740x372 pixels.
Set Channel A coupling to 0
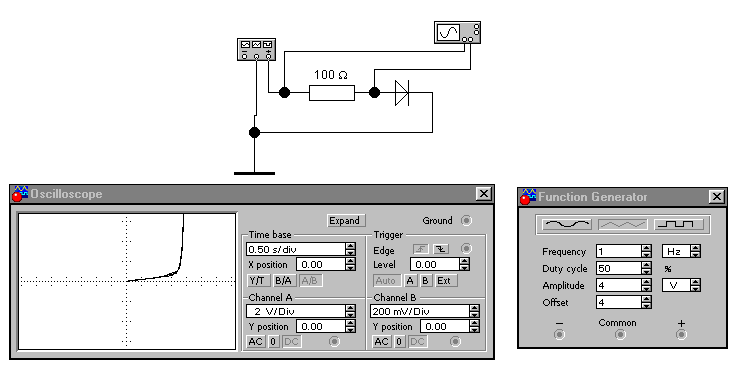point(274,341)
